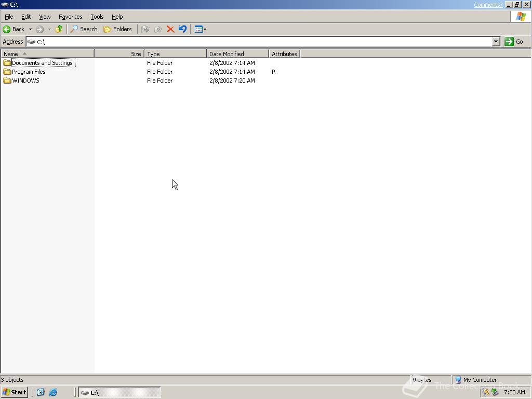This screenshot has height=399, width=532.
Task: Click the WINDOWS folder name text
Action: pos(25,81)
